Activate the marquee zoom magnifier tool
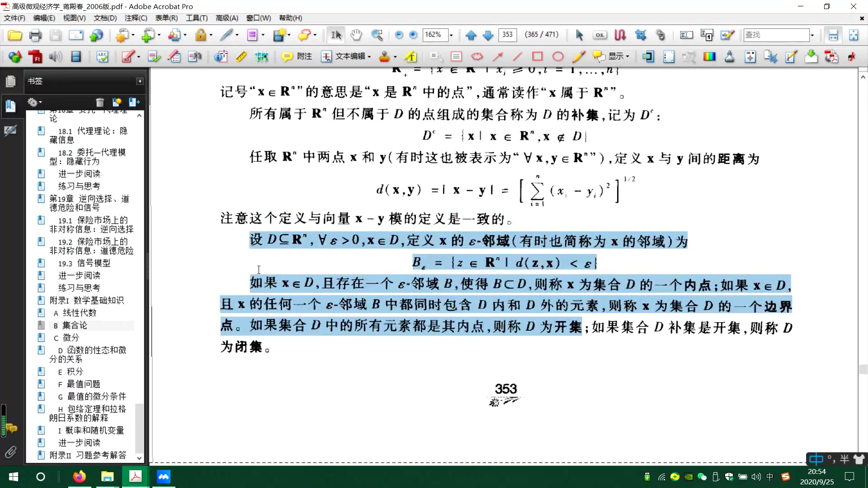The image size is (868, 488). point(377,35)
